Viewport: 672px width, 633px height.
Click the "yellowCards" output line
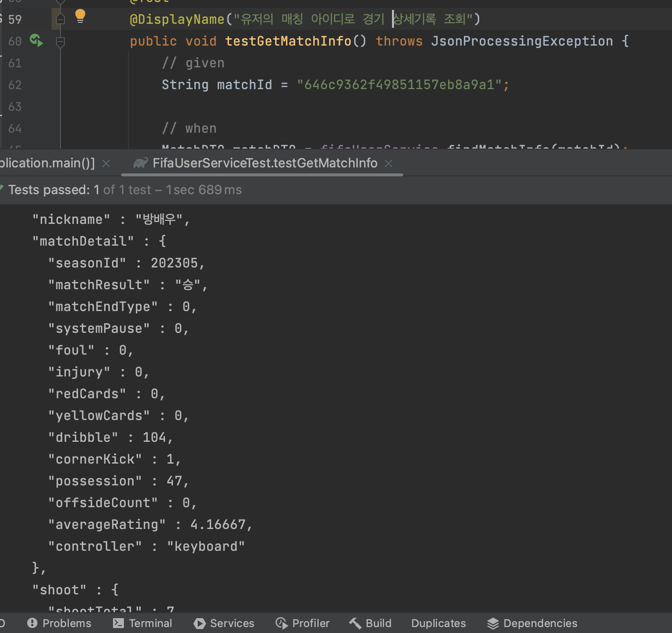(x=118, y=416)
